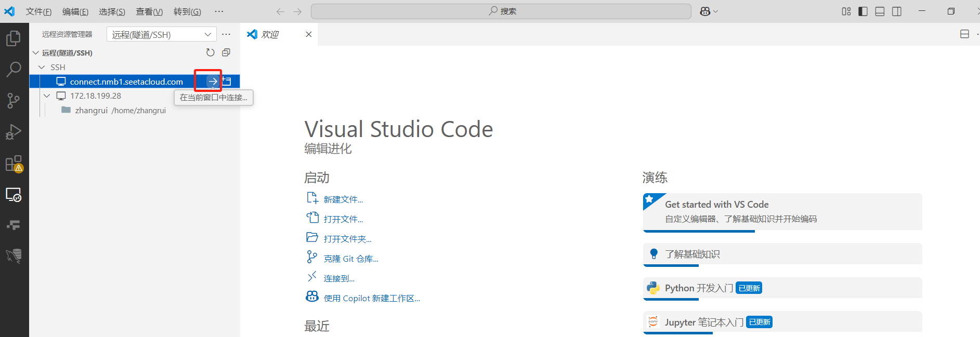Open the Edit menu

pos(75,11)
